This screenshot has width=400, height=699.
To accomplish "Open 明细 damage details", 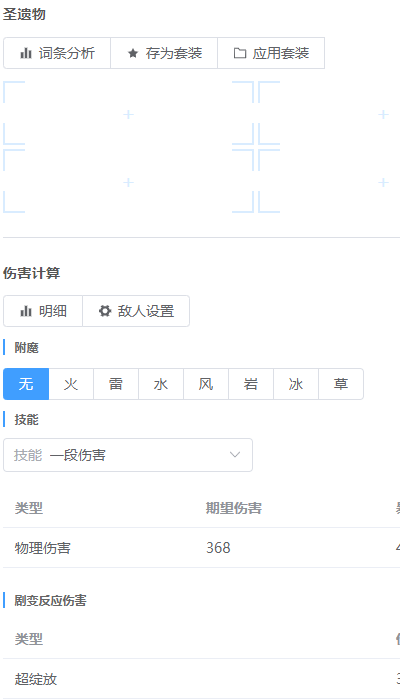I will tap(43, 311).
